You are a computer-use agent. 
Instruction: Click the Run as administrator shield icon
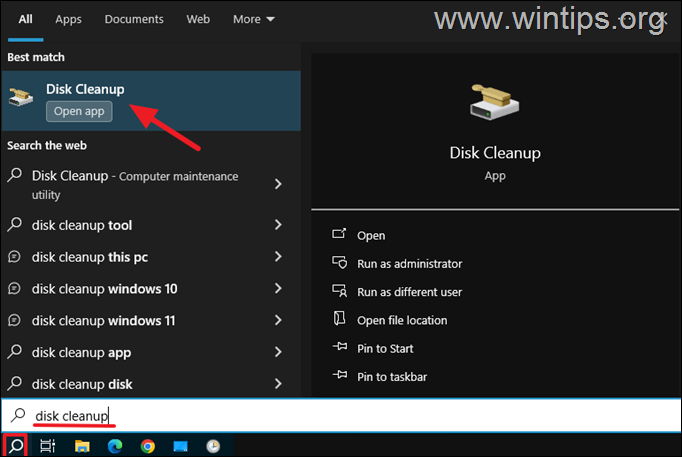tap(339, 263)
